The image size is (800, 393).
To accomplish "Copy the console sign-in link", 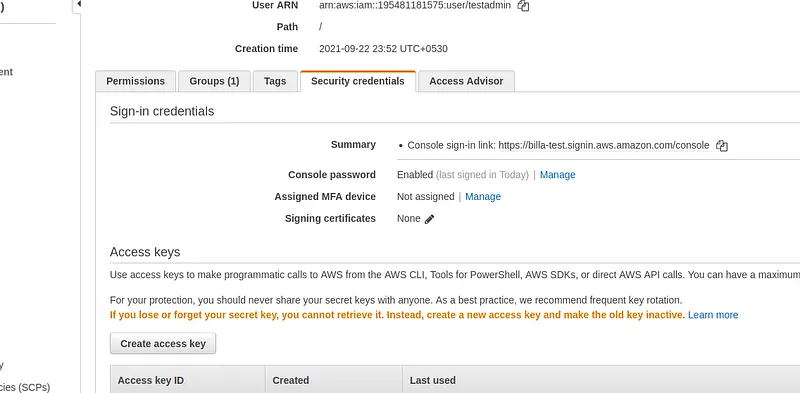I will tap(721, 145).
